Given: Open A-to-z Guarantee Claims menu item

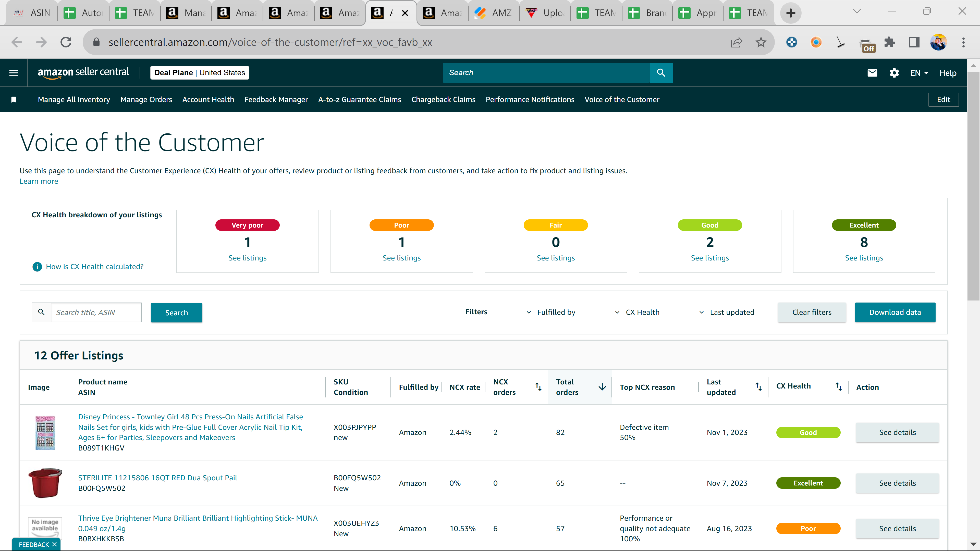Looking at the screenshot, I should (360, 100).
